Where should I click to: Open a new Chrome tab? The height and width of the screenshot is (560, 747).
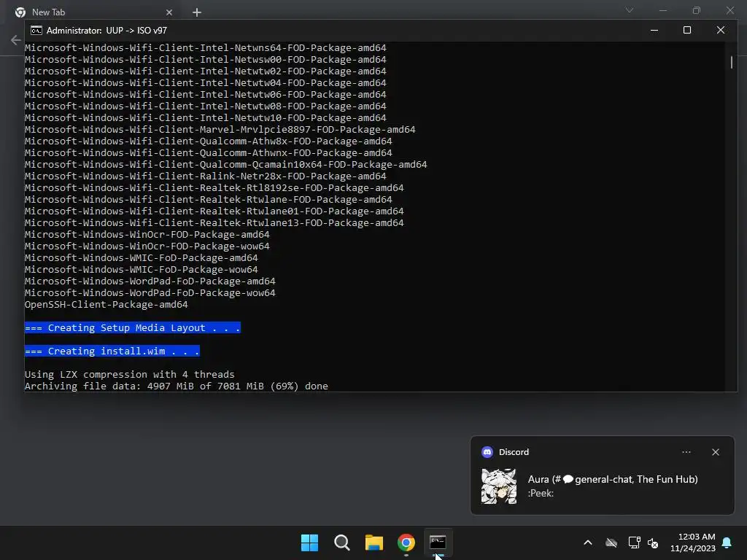tap(197, 12)
